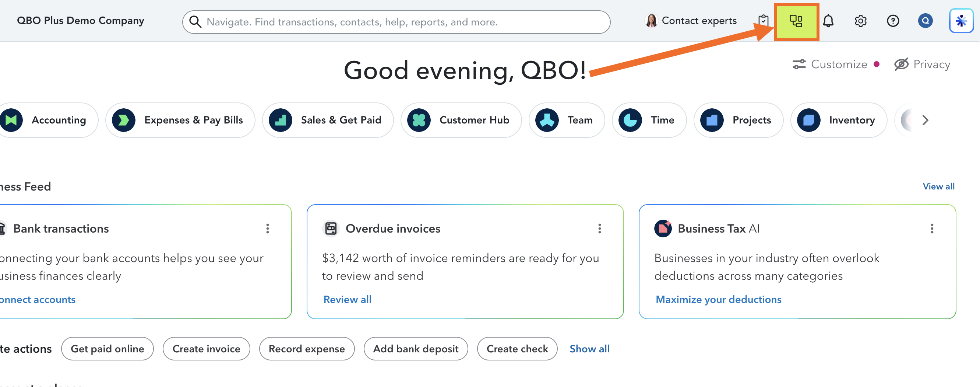Open Business Tax AI card options menu

932,229
